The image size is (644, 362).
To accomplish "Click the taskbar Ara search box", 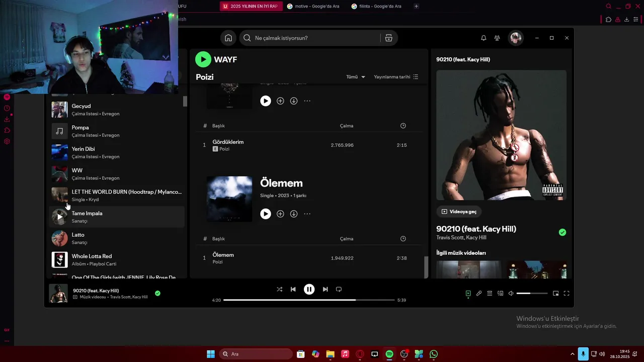I will tap(256, 354).
